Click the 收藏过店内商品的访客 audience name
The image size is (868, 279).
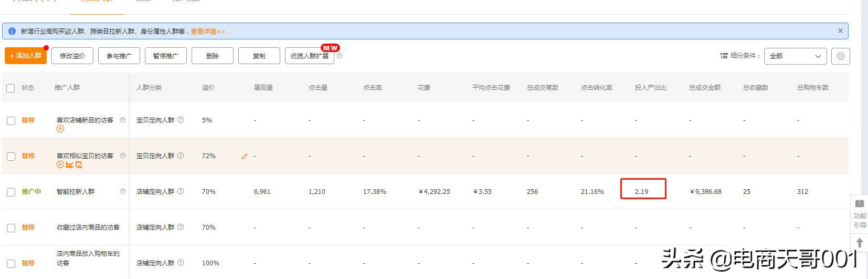point(88,228)
